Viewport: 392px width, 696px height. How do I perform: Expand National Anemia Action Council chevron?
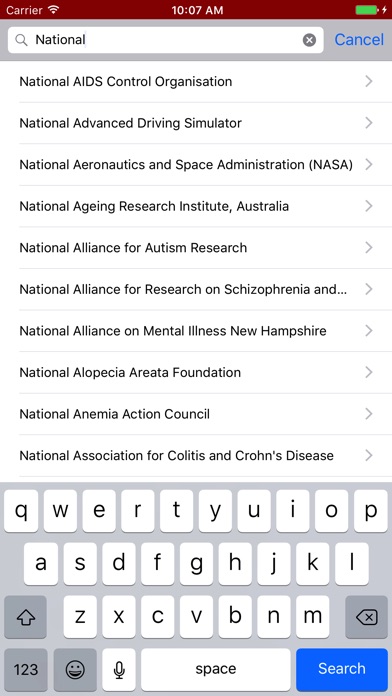pyautogui.click(x=368, y=414)
